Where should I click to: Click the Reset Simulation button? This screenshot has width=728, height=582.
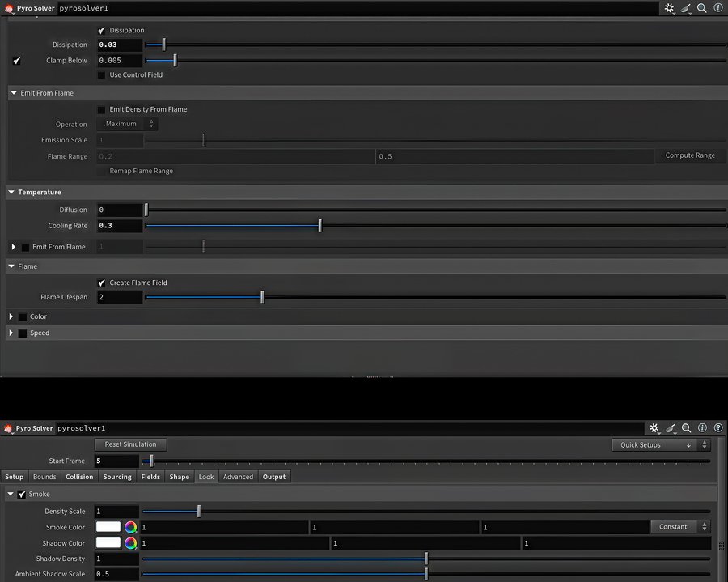pyautogui.click(x=130, y=444)
